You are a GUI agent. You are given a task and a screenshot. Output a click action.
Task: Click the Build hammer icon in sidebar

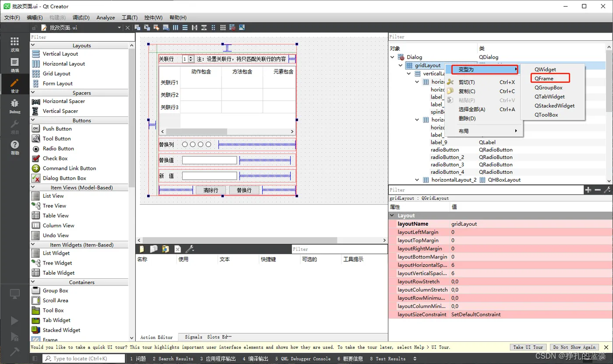pyautogui.click(x=14, y=351)
